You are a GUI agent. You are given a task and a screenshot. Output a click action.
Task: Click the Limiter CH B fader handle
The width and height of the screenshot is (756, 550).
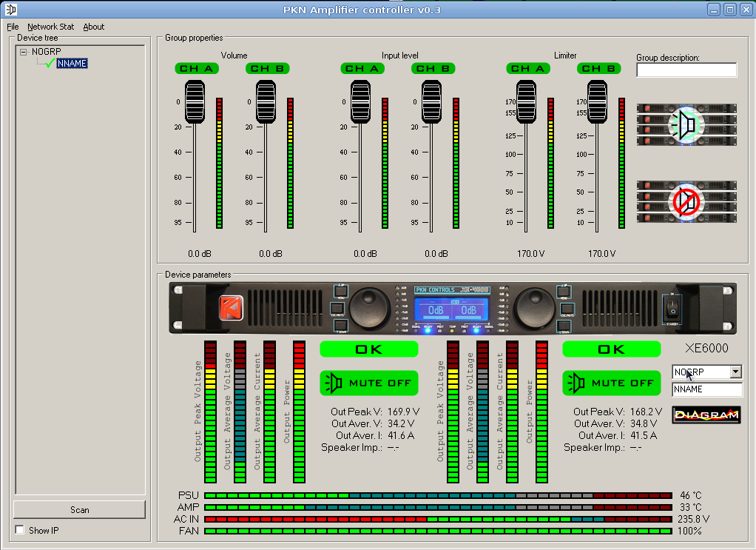tap(597, 102)
